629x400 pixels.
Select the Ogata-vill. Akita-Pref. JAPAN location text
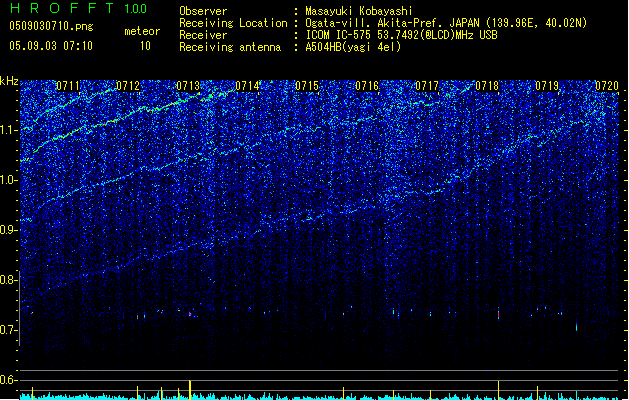446,23
